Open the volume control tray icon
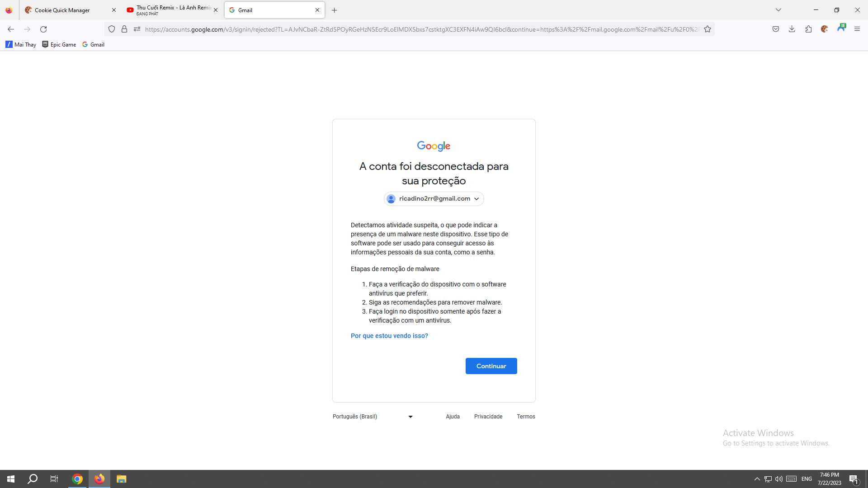Image resolution: width=868 pixels, height=488 pixels. point(778,479)
